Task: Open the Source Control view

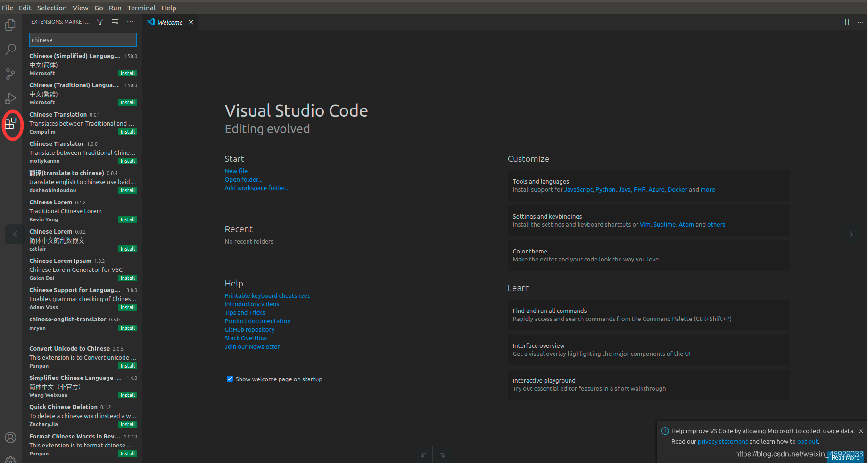Action: tap(10, 74)
